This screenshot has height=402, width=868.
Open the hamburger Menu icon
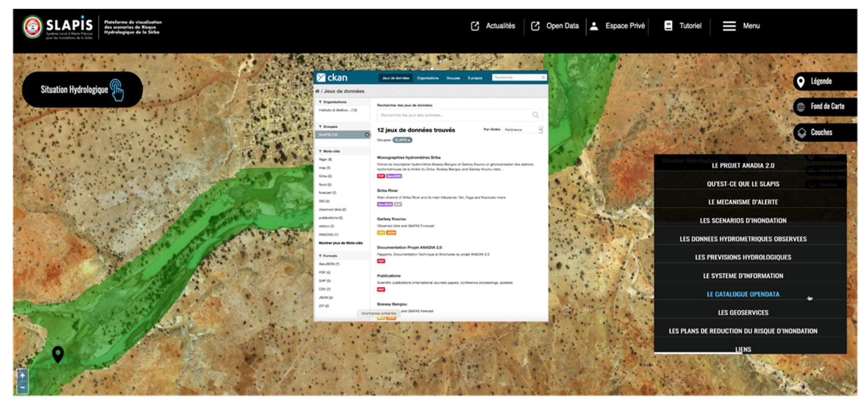(729, 26)
